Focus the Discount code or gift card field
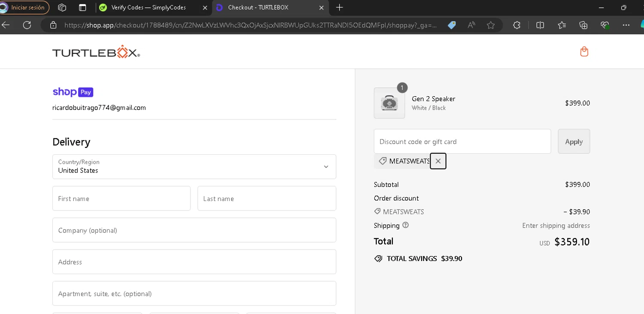 (x=462, y=141)
